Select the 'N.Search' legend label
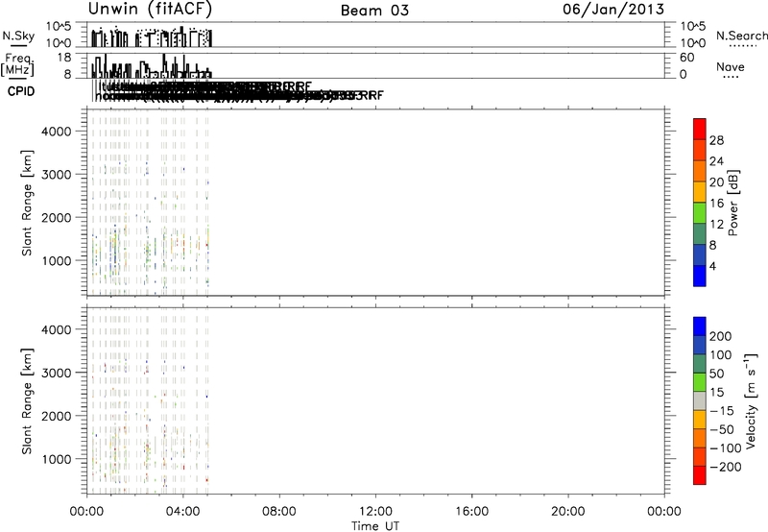This screenshot has height=532, width=768. pos(741,36)
